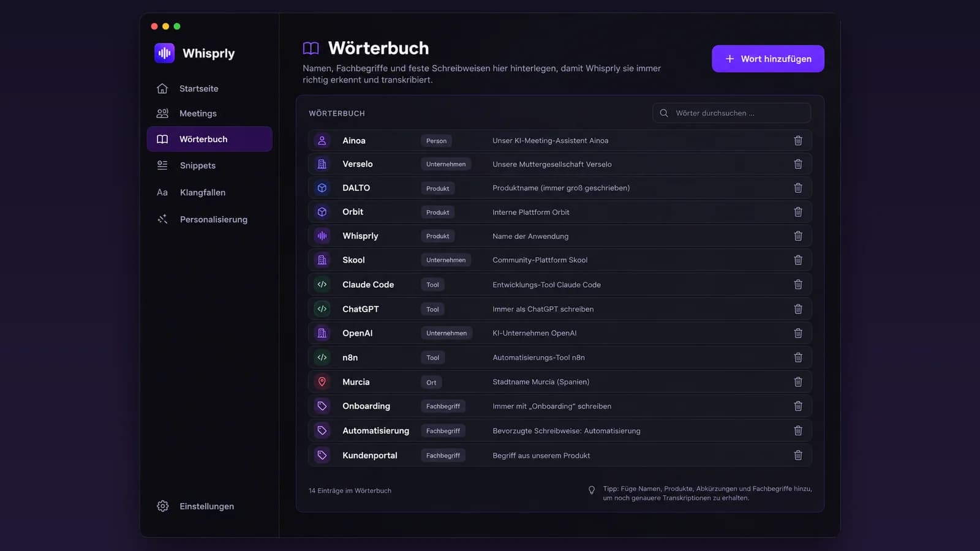Click description 'Immer als ChatGPT schreiben'
The height and width of the screenshot is (551, 980).
pyautogui.click(x=543, y=309)
